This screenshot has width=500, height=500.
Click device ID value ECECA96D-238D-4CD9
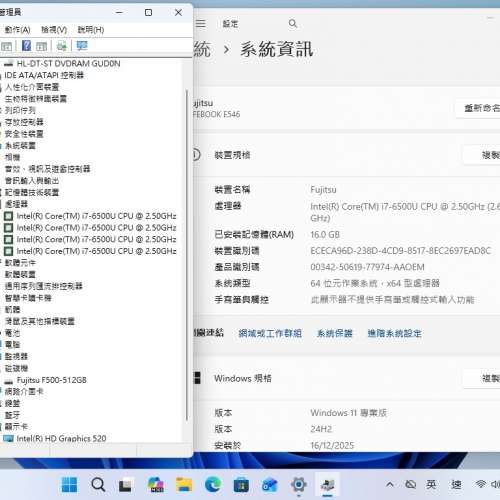[x=400, y=251]
